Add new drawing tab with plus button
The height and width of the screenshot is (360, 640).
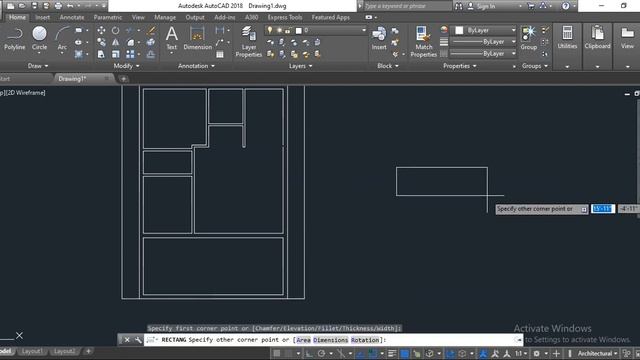click(x=123, y=79)
